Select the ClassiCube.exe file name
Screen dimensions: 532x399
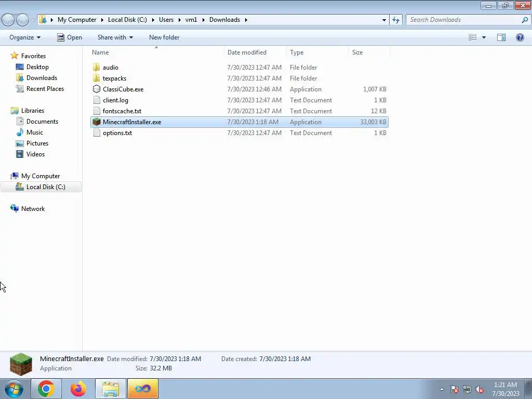click(123, 89)
